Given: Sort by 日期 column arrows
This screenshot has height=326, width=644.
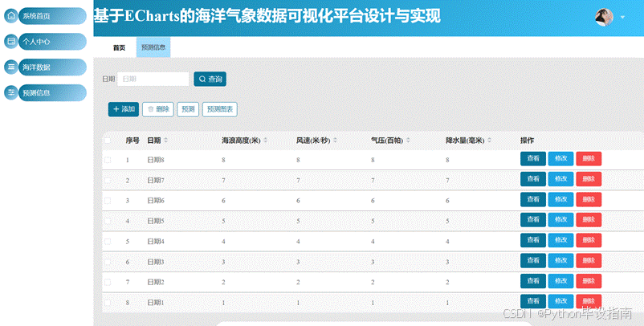Looking at the screenshot, I should click(x=166, y=141).
